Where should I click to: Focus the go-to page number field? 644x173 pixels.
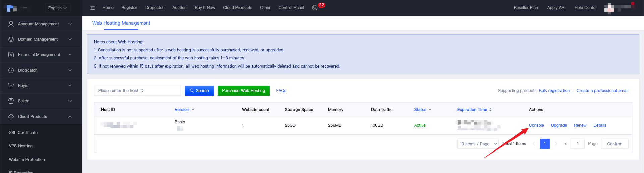(578, 144)
